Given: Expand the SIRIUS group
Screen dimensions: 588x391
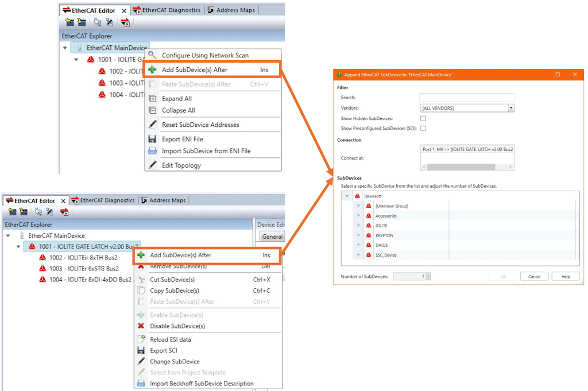Looking at the screenshot, I should [358, 245].
